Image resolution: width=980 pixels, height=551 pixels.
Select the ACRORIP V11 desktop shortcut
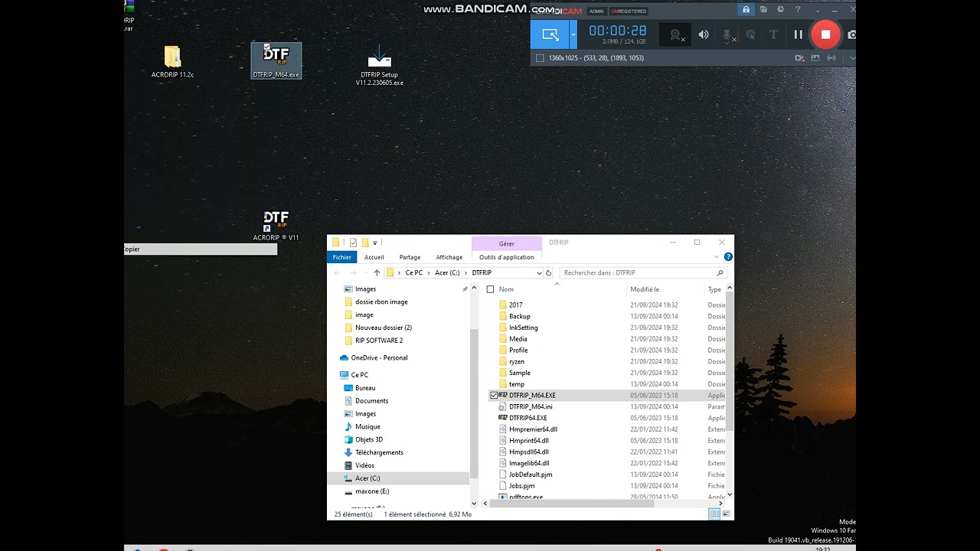(x=276, y=226)
